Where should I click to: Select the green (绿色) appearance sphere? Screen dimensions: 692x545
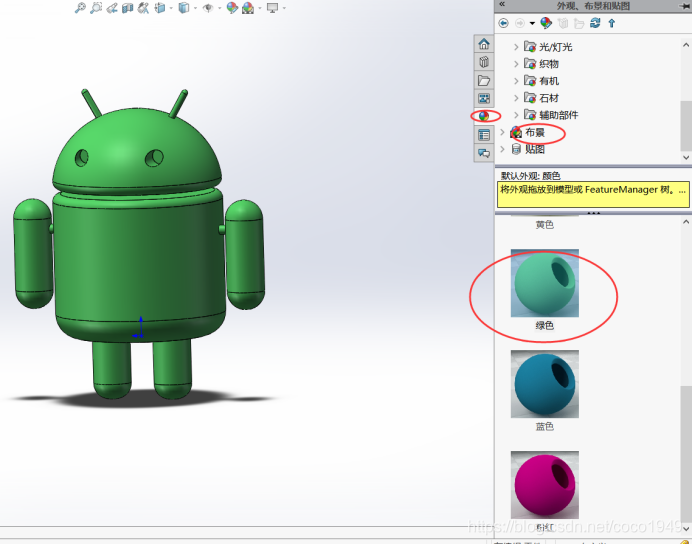[x=545, y=283]
